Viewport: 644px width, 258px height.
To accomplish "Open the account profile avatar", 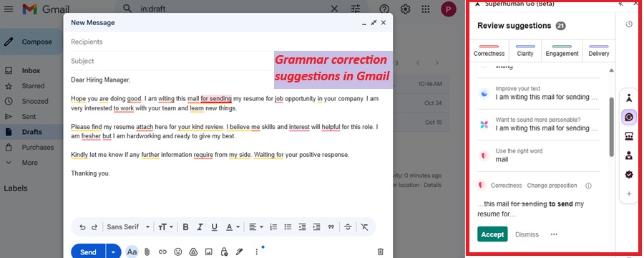I will click(449, 9).
